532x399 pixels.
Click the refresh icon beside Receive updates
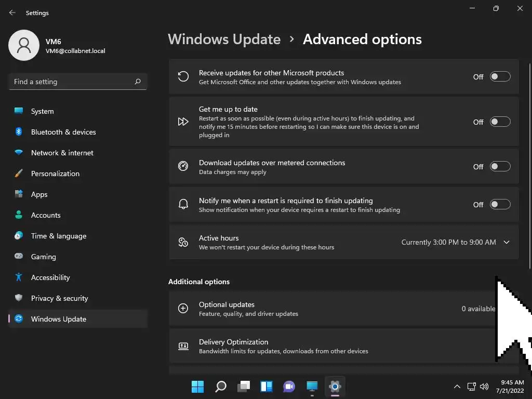(x=183, y=77)
